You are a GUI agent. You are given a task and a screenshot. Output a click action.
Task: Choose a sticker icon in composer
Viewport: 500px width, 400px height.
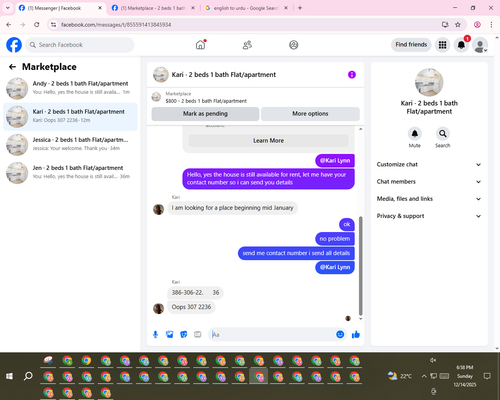tap(184, 334)
